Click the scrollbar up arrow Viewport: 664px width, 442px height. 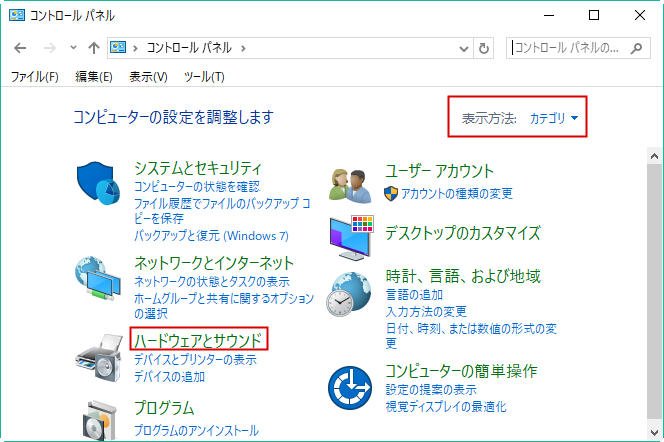coord(654,156)
